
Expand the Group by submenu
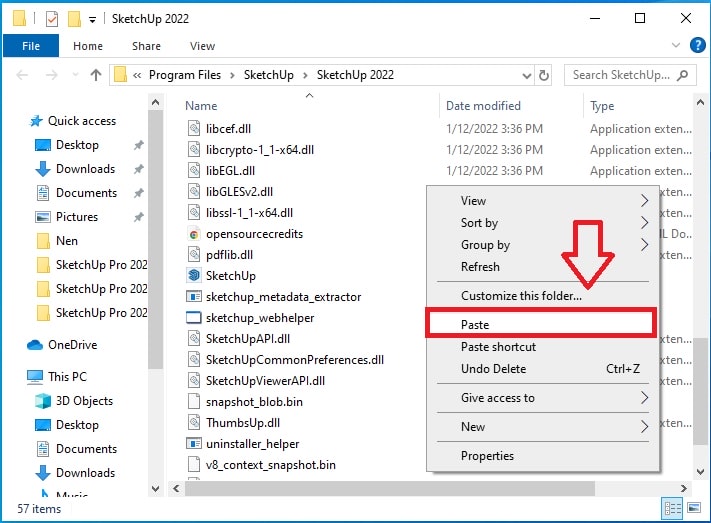[x=644, y=244]
